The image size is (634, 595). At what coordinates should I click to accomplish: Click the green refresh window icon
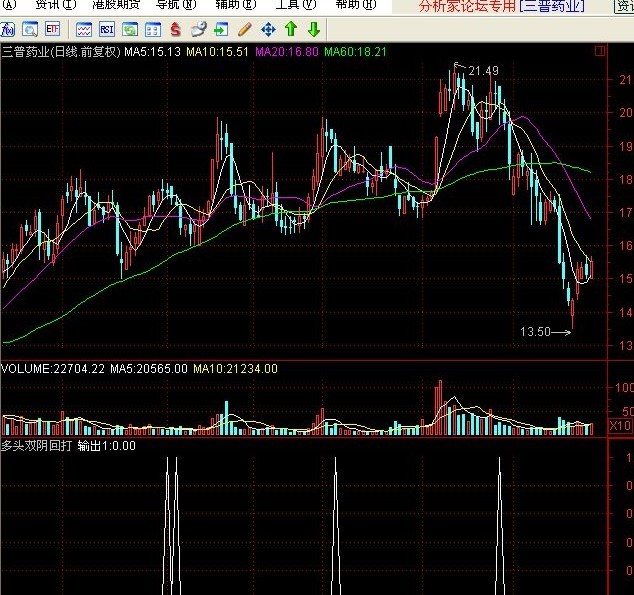pos(130,30)
